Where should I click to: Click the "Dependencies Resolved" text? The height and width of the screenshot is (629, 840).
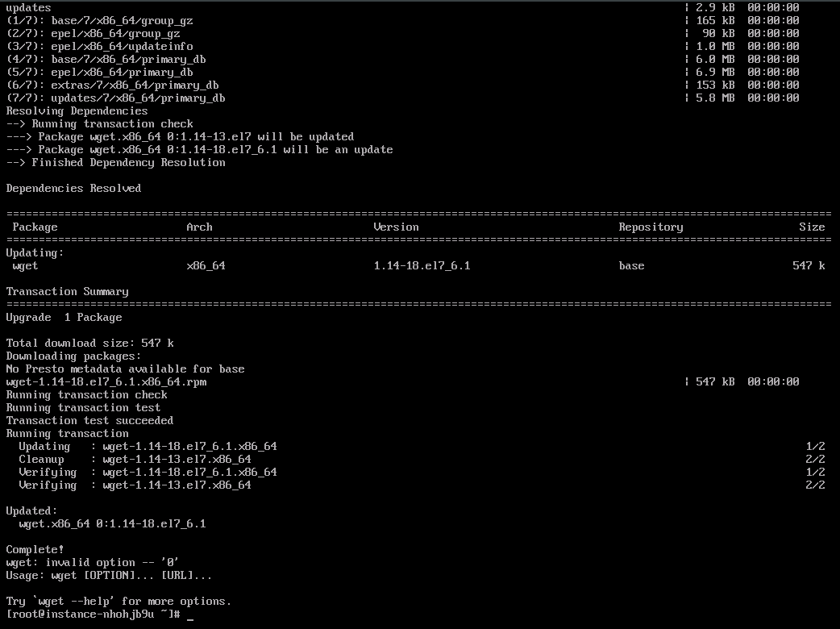pyautogui.click(x=74, y=189)
